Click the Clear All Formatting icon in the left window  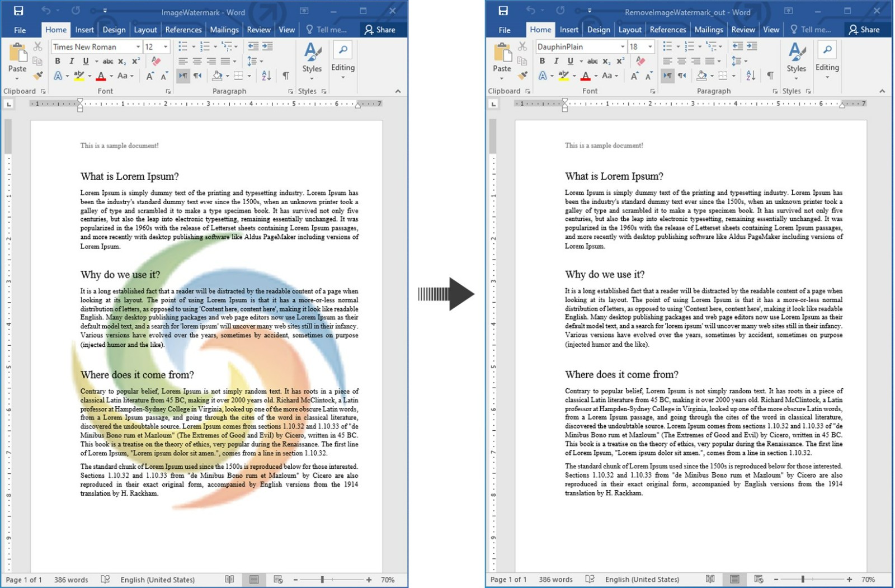click(156, 61)
